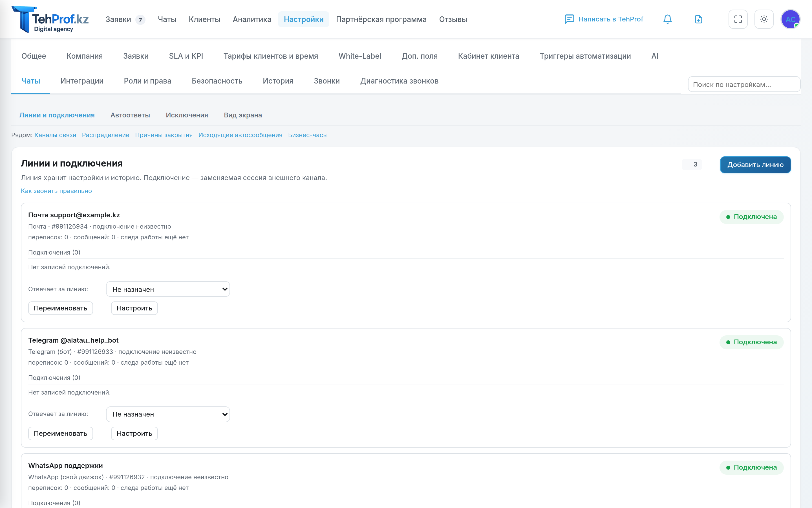Open Партнёрская программа page

(381, 19)
